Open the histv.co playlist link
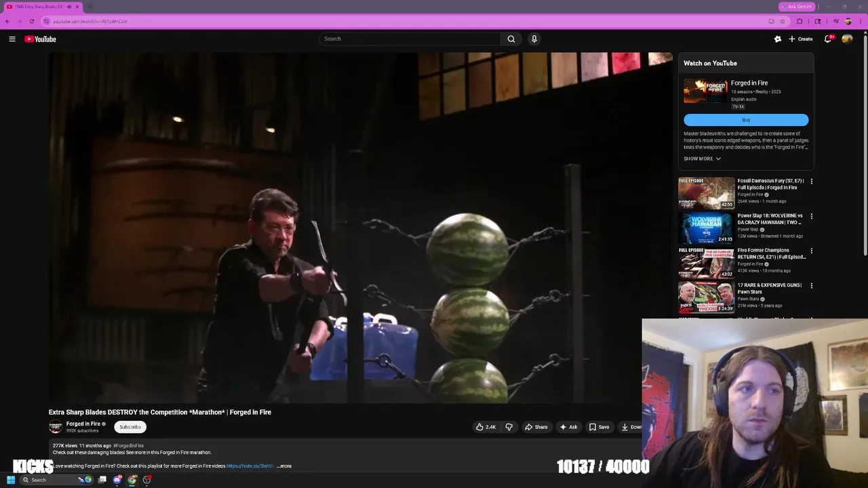The image size is (868, 488). (x=250, y=466)
